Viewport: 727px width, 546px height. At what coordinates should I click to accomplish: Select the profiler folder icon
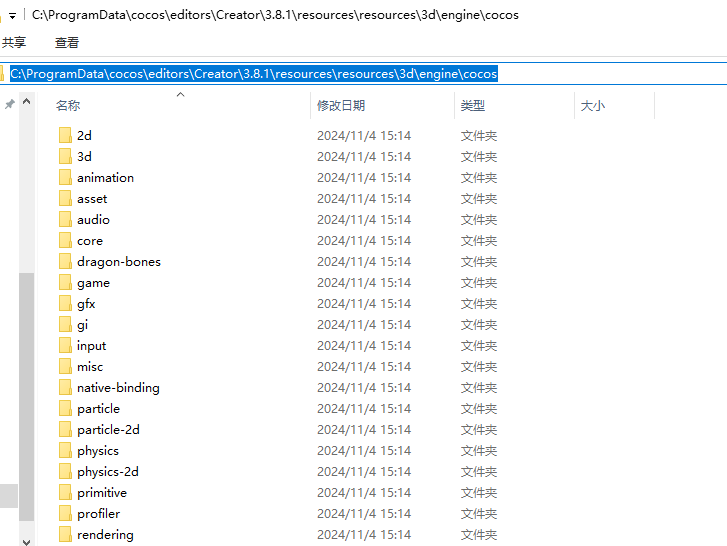(65, 514)
